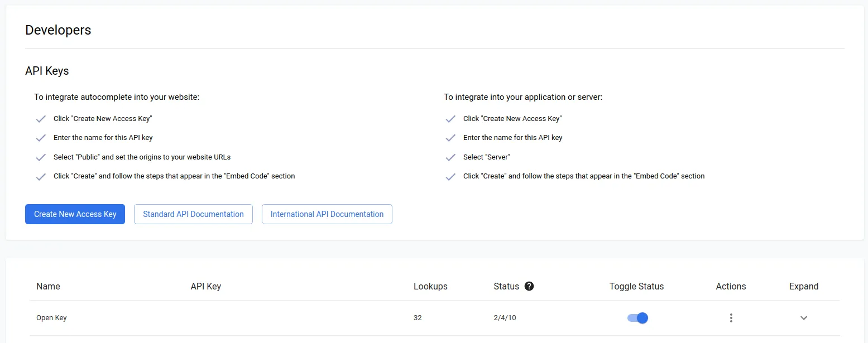This screenshot has width=868, height=343.
Task: Click checkmark beside 'Select Server'
Action: (450, 157)
